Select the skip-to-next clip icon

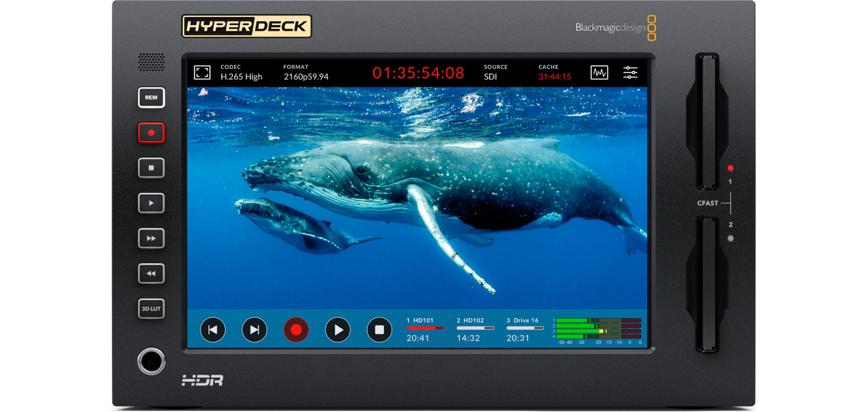[254, 330]
